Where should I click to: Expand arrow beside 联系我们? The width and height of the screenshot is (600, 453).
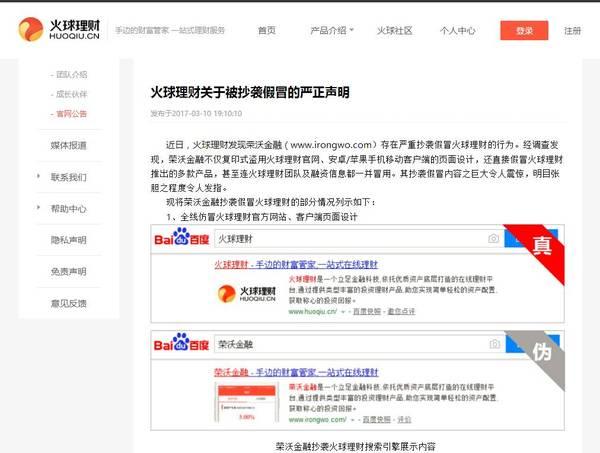[x=38, y=176]
